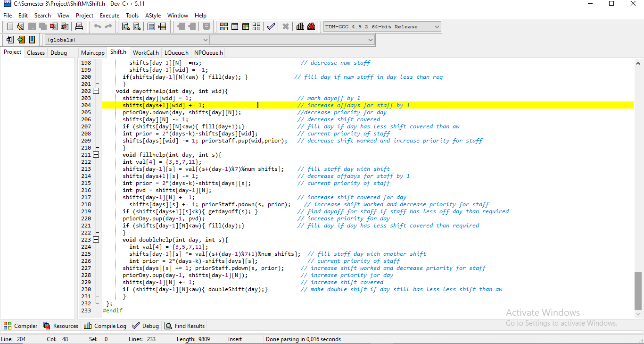Open the AStyle menu

coord(153,16)
